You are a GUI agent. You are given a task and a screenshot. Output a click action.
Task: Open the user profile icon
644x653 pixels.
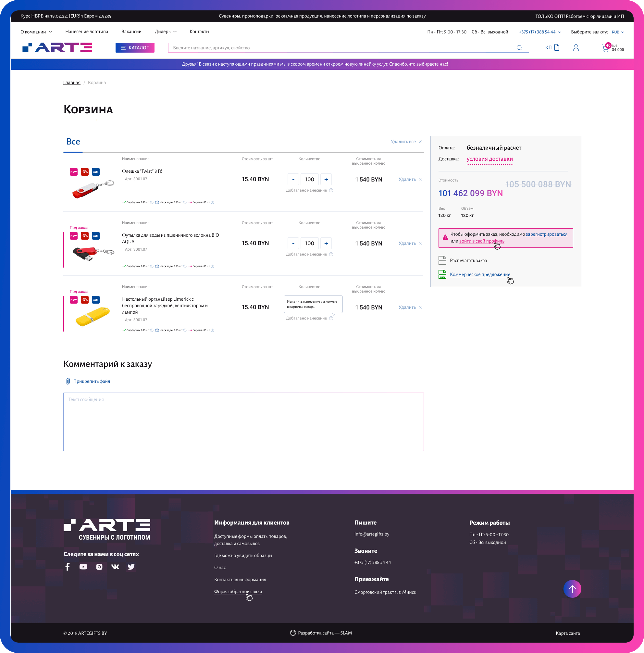(576, 48)
